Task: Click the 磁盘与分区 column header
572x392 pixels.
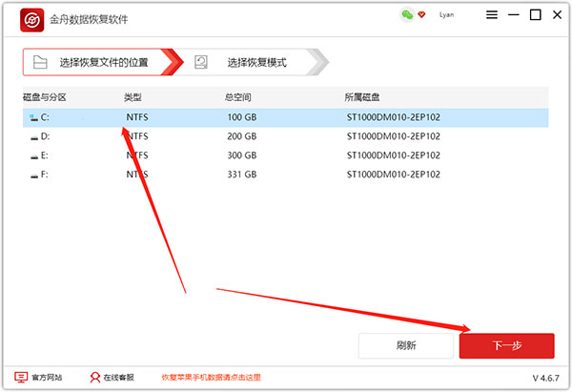Action: 44,97
